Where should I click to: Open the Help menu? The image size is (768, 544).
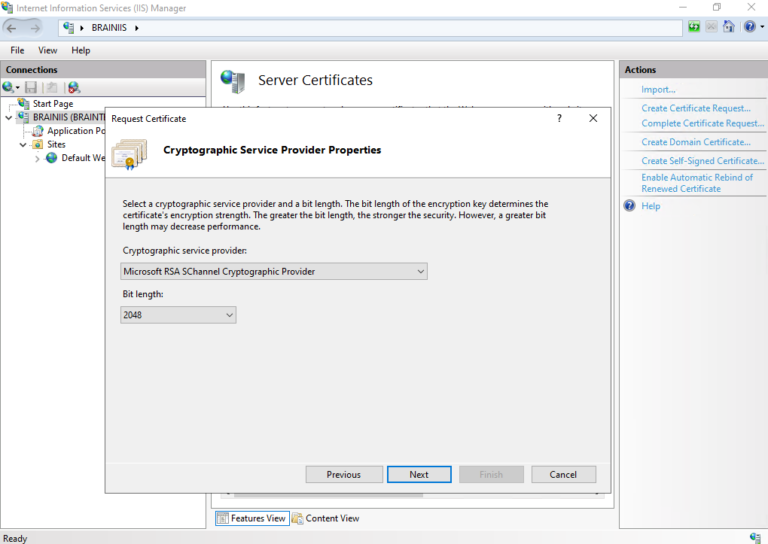click(x=80, y=50)
